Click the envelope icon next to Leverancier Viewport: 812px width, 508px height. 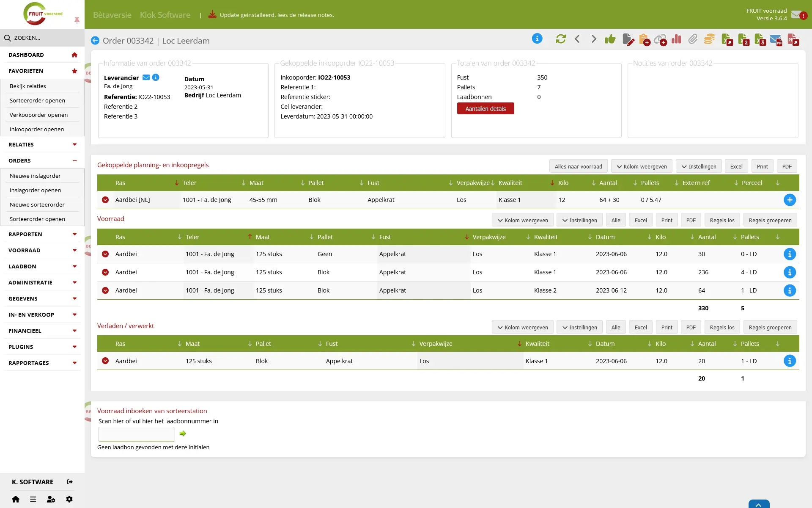coord(146,77)
